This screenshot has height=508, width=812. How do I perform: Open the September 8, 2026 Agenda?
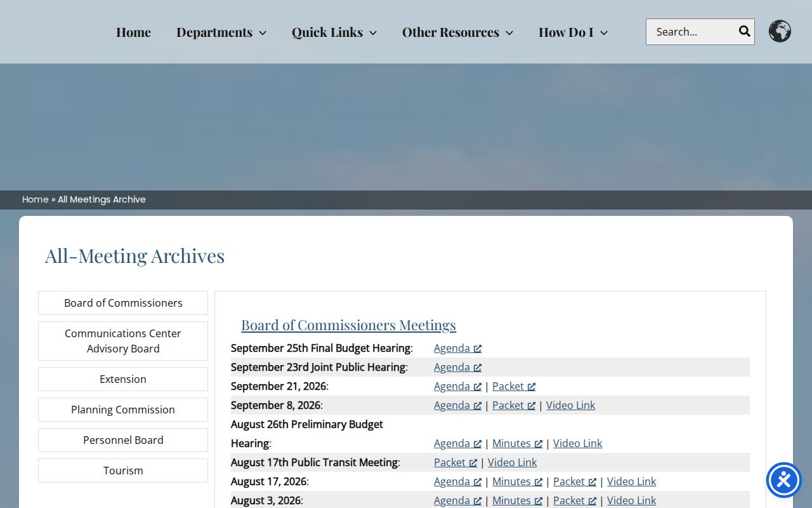tap(457, 405)
